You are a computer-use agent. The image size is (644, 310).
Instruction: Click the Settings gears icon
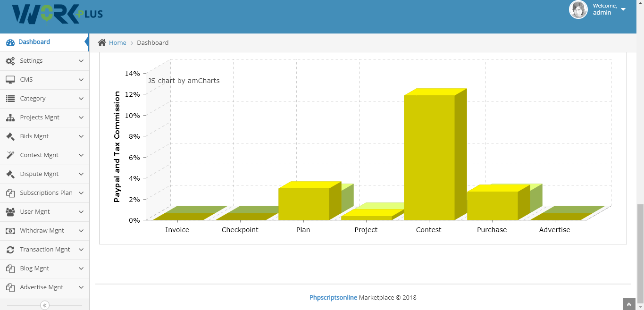pyautogui.click(x=10, y=61)
